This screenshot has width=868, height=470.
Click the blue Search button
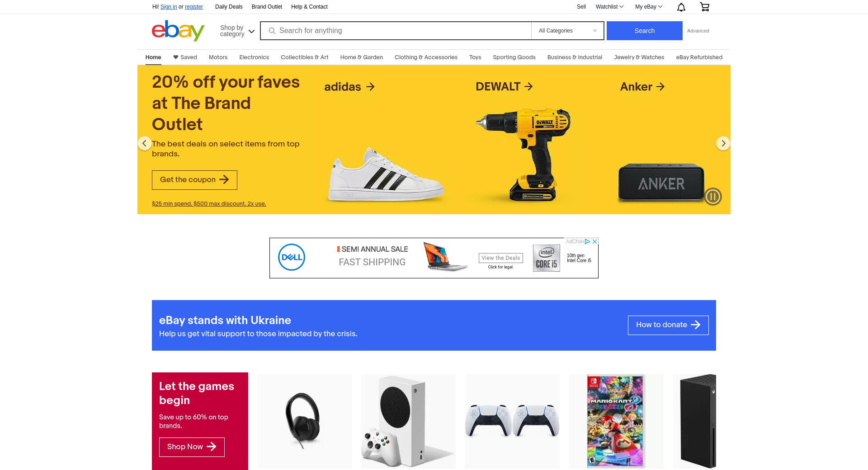point(644,31)
